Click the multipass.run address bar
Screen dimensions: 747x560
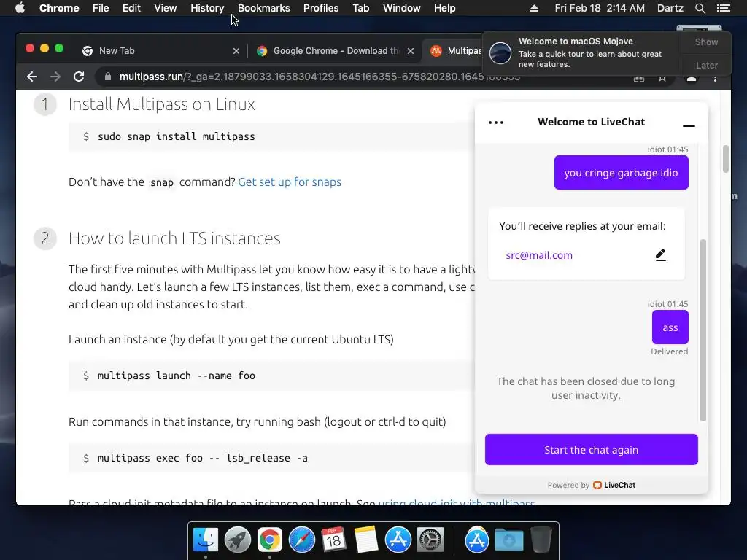click(x=320, y=77)
